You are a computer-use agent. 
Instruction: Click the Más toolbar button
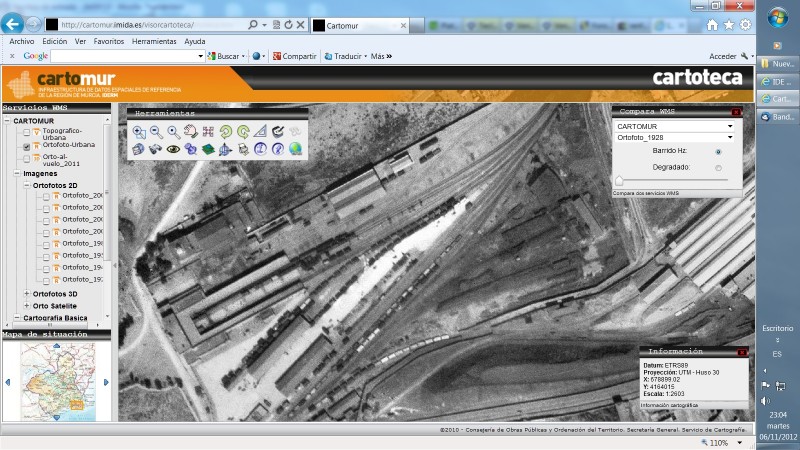[x=381, y=56]
